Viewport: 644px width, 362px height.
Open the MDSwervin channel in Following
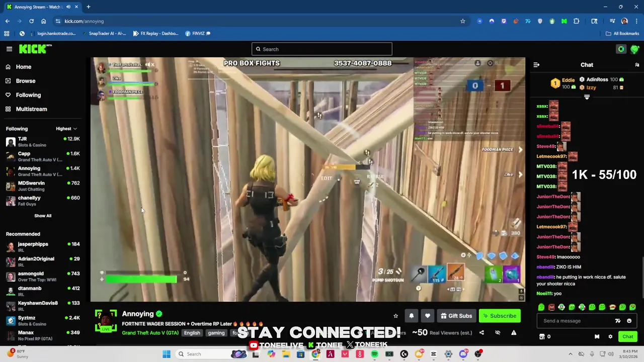(x=43, y=186)
